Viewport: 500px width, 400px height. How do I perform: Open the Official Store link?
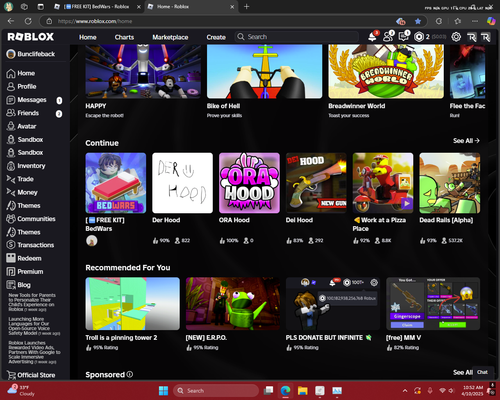point(31,375)
